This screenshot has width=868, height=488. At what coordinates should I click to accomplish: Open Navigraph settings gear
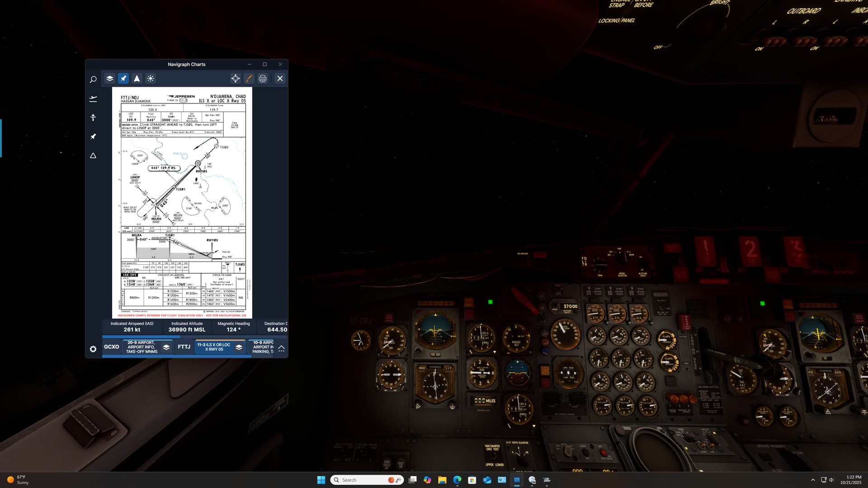93,349
